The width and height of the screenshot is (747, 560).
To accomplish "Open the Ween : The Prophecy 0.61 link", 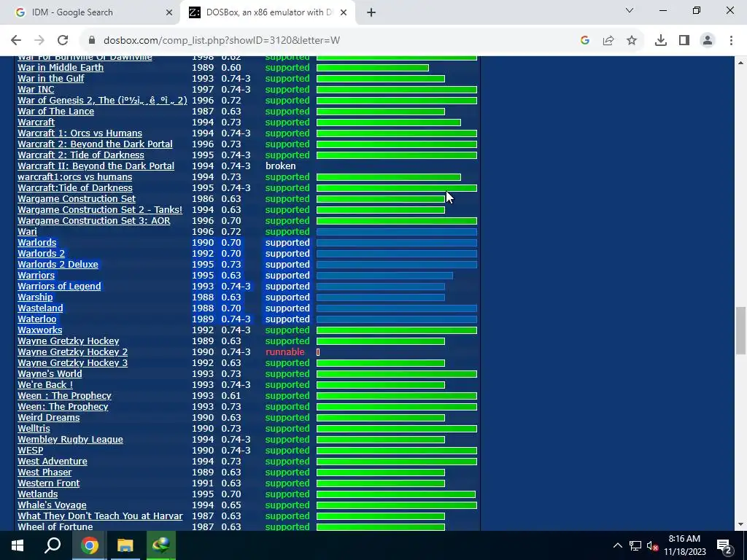I will (x=64, y=396).
